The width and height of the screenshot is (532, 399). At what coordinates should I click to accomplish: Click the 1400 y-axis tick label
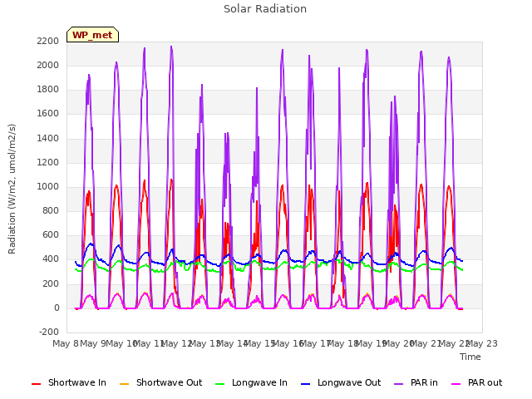coord(48,138)
